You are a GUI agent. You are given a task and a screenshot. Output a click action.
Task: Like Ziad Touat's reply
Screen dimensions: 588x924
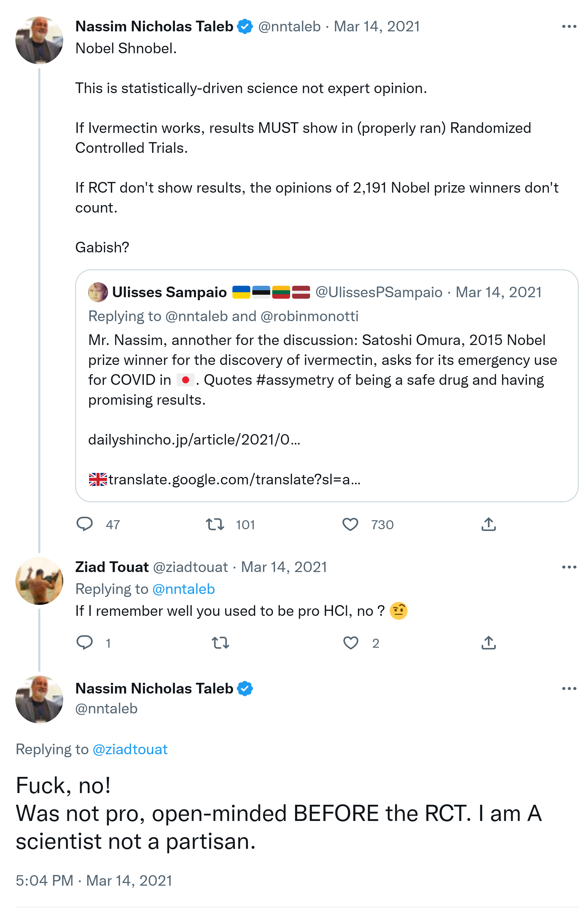(x=351, y=643)
